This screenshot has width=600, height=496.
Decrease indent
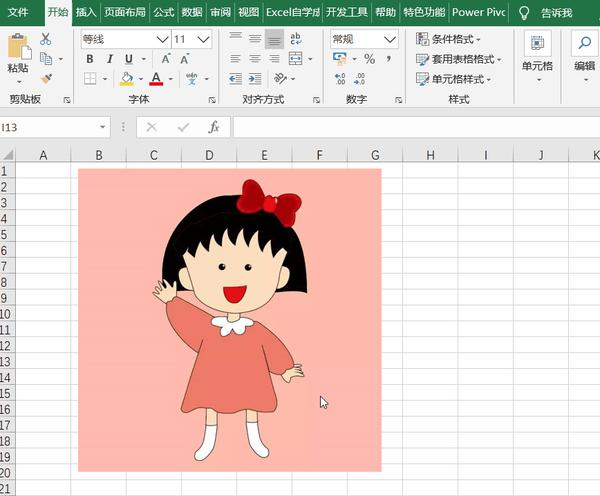[x=236, y=79]
